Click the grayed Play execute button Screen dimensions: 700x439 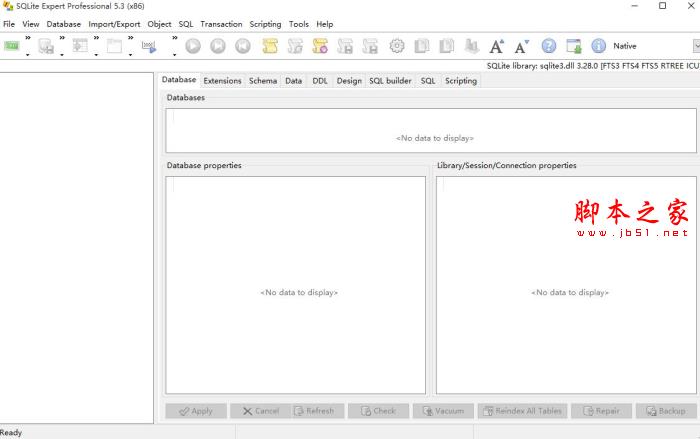coord(193,46)
